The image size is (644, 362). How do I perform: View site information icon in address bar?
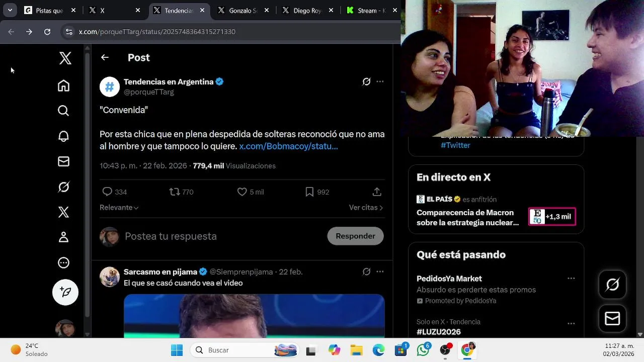pos(69,32)
